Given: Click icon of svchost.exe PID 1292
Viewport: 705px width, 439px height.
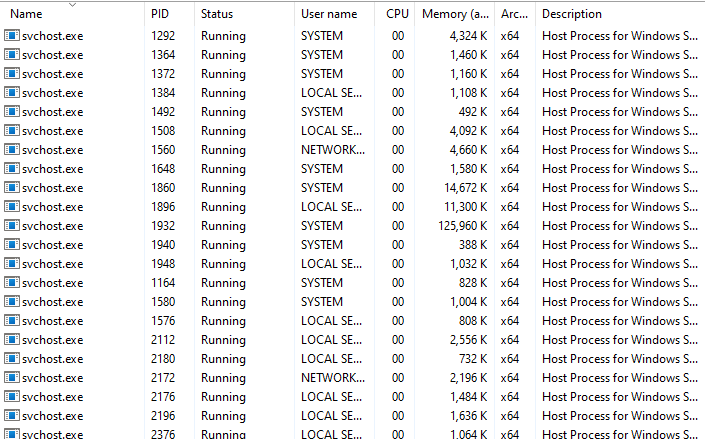Looking at the screenshot, I should [x=12, y=36].
